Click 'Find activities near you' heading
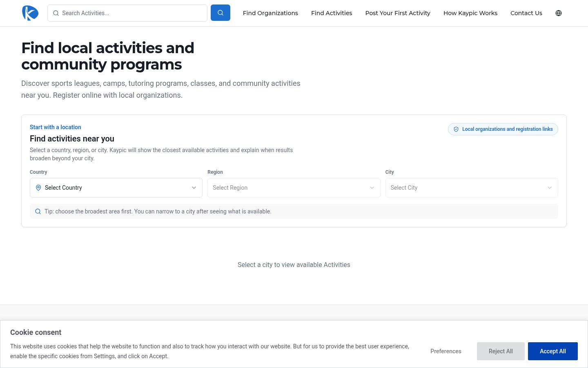Viewport: 588px width, 368px height. 72,139
